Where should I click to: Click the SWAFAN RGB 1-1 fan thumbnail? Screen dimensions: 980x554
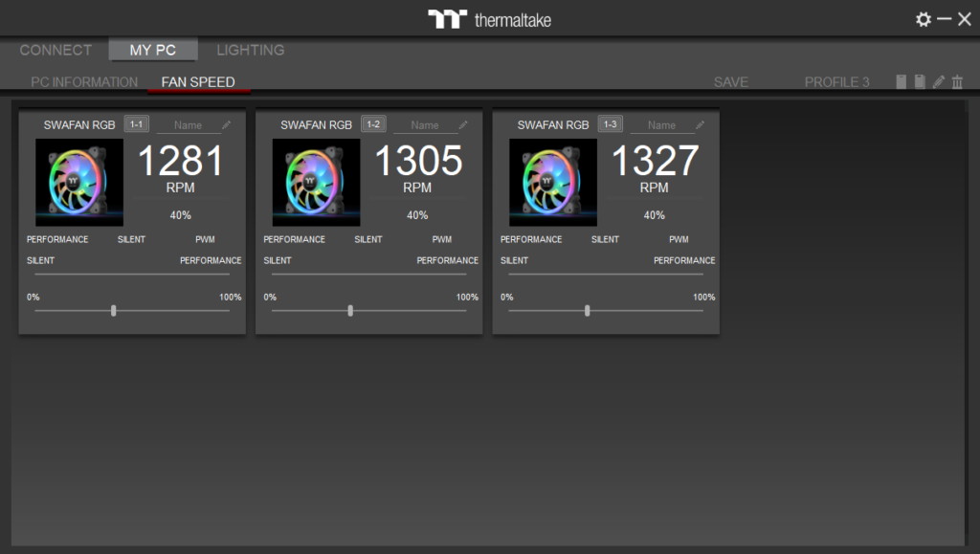point(79,183)
